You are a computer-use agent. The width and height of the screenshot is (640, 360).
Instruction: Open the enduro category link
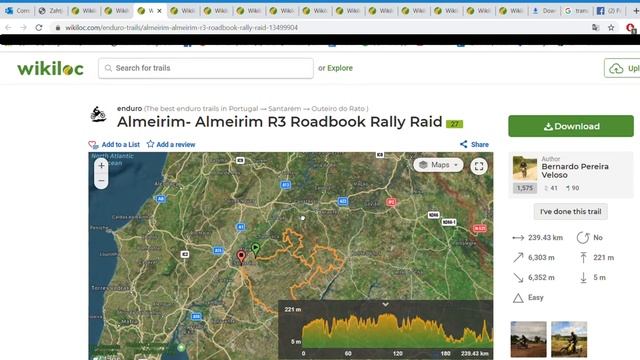[129, 109]
